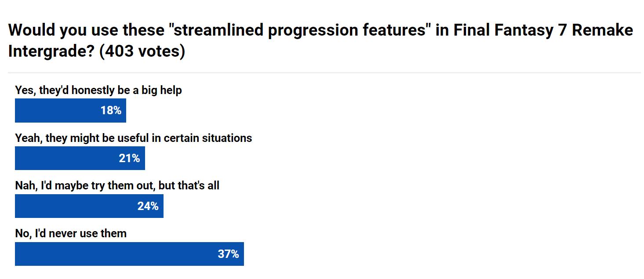Choose "Yeah, they might be useful in certain situations"

133,138
